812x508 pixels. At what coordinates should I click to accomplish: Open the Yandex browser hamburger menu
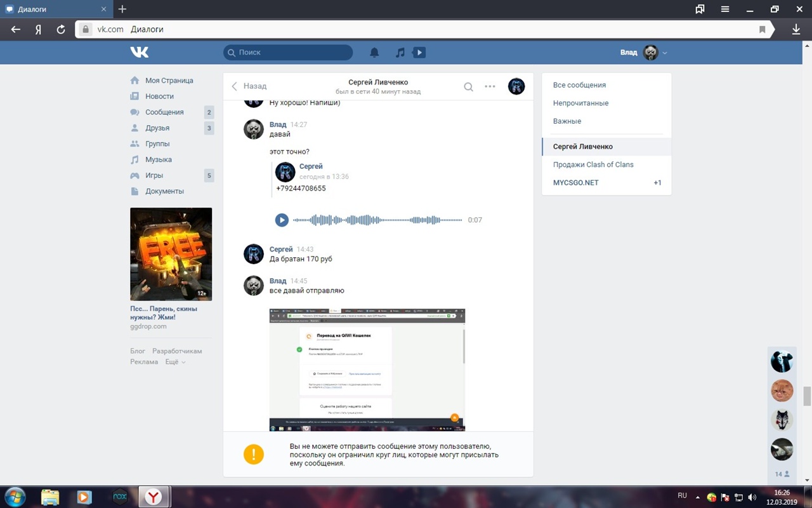point(725,10)
